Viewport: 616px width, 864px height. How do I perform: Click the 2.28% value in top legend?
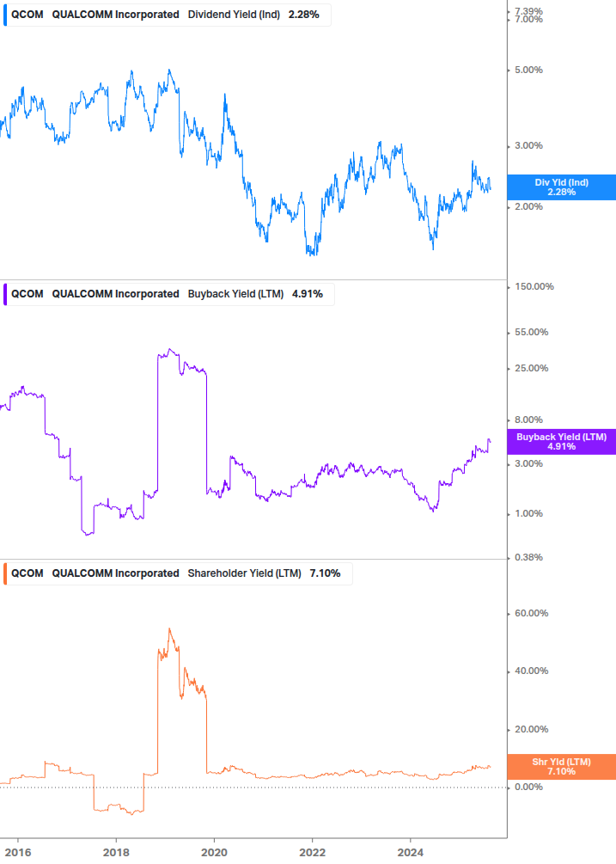coord(304,15)
